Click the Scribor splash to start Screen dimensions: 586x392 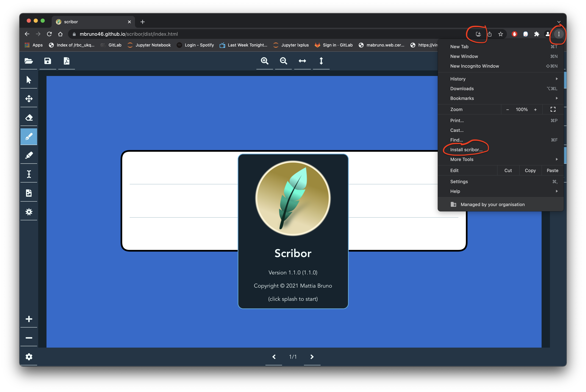coord(293,231)
